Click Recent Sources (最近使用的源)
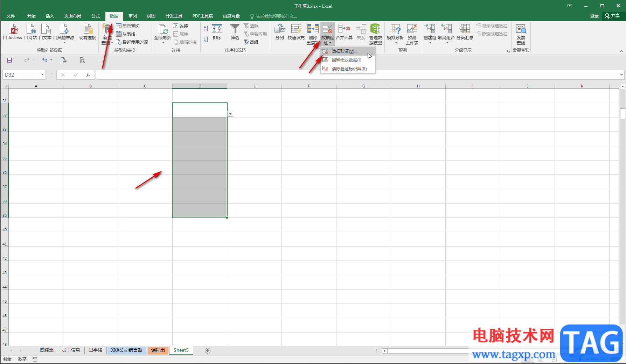Viewport: 626px width, 364px height. coord(132,42)
